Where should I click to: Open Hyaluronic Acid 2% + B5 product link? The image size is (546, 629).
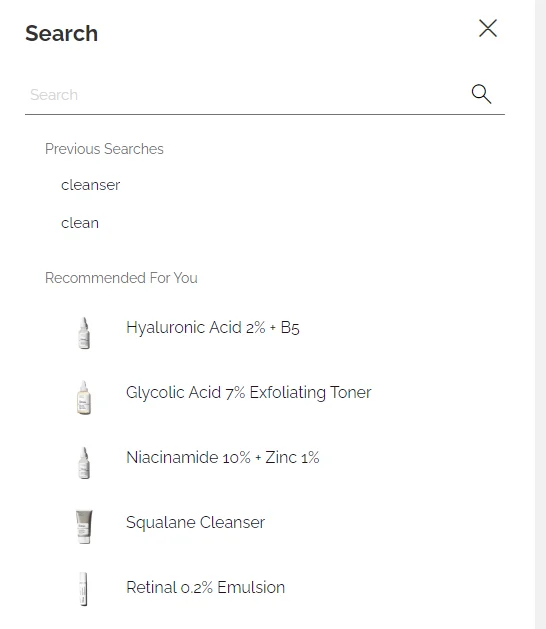click(x=213, y=328)
